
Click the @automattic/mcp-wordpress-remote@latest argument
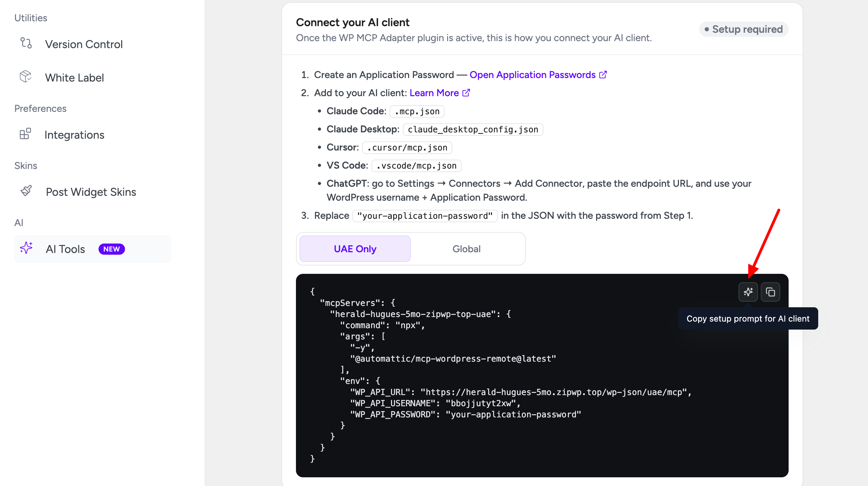[453, 358]
